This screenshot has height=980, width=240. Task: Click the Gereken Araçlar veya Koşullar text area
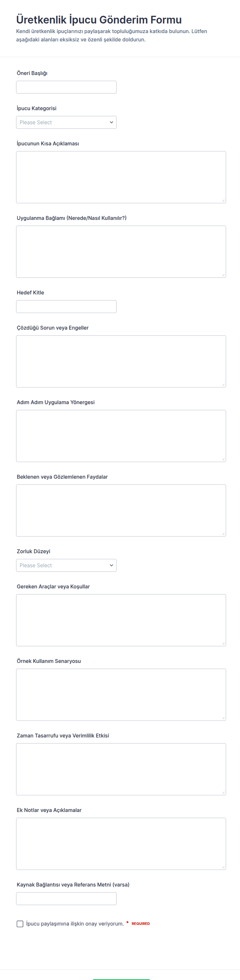click(121, 620)
